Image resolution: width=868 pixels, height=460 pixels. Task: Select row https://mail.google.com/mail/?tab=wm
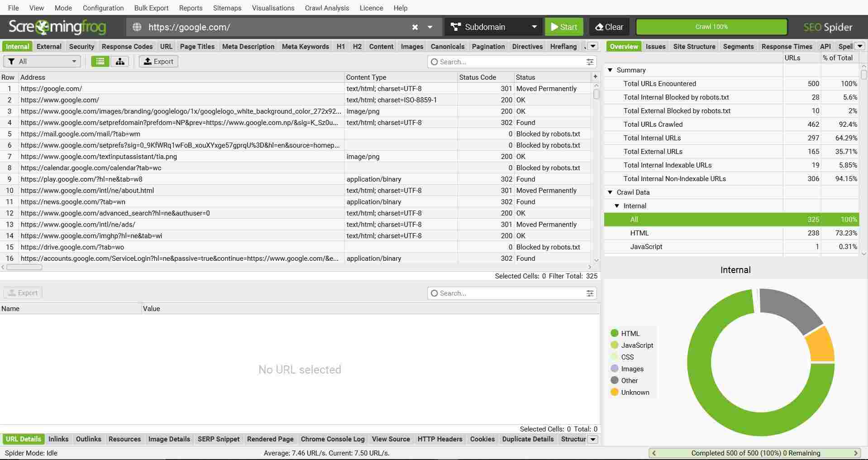[x=296, y=134]
